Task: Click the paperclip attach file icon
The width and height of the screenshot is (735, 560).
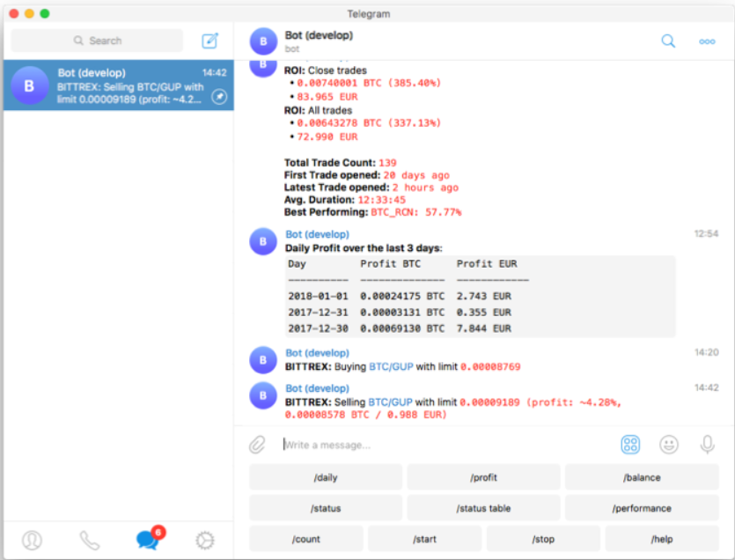Action: point(257,444)
